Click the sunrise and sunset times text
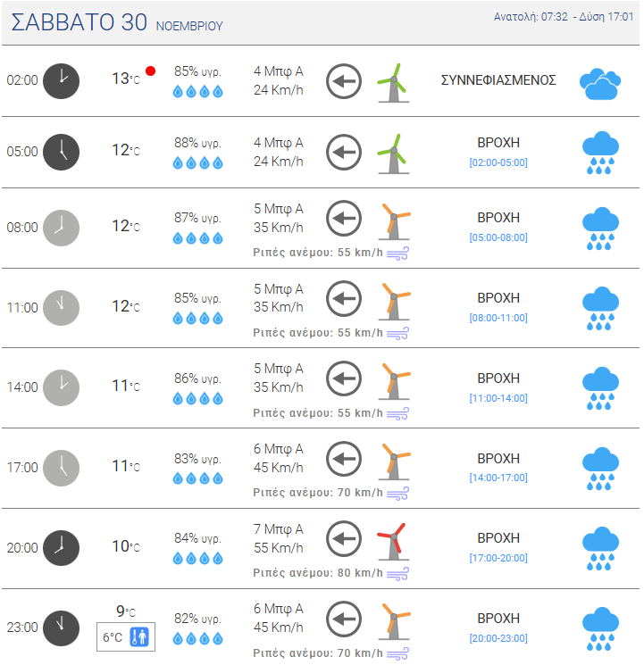This screenshot has height=665, width=644. click(x=564, y=17)
